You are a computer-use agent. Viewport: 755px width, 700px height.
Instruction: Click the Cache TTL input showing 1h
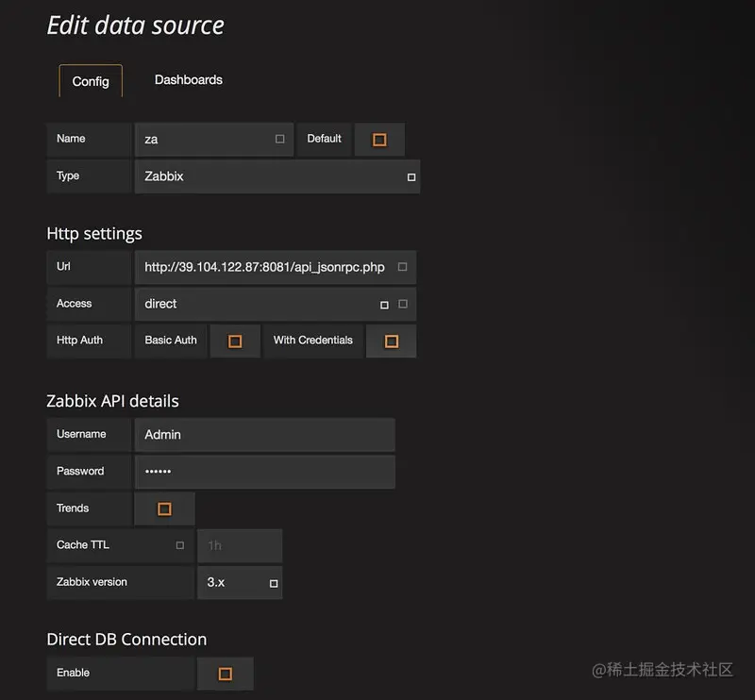[x=240, y=545]
